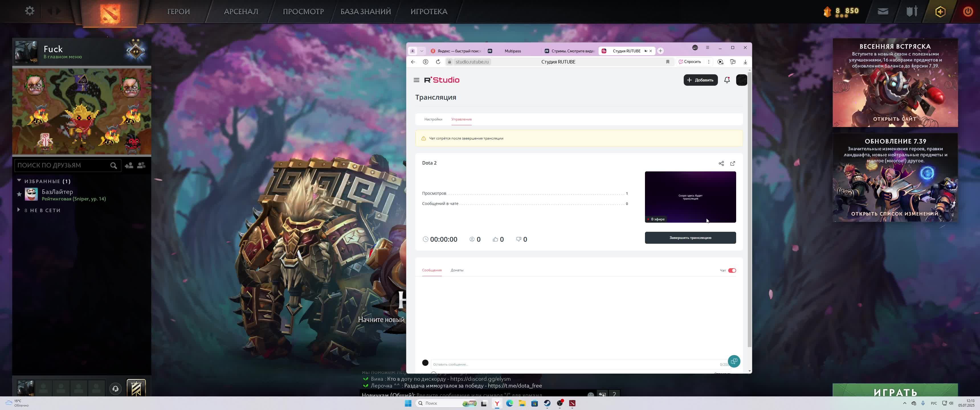The width and height of the screenshot is (980, 410).
Task: Reload the studio.rutube.ru page
Action: tap(438, 61)
